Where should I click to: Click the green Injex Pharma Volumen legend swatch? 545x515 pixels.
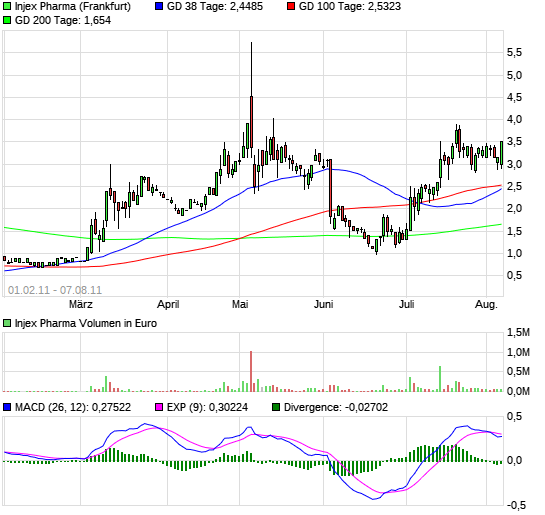pos(7,323)
